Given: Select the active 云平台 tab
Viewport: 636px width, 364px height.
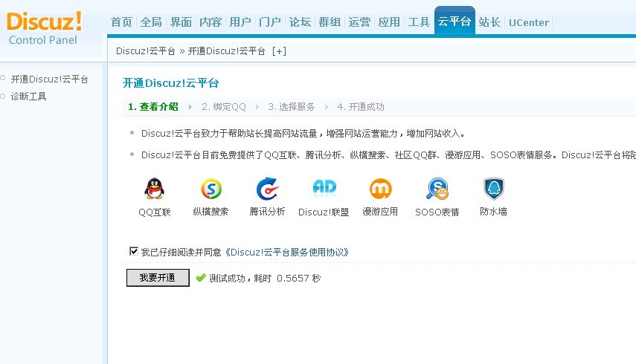Looking at the screenshot, I should point(454,21).
